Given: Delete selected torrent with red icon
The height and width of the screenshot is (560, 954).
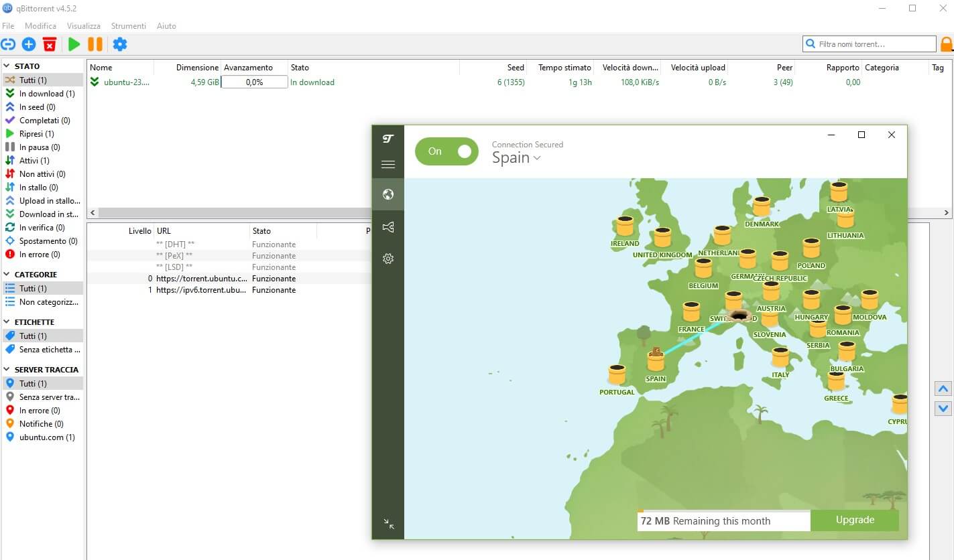Looking at the screenshot, I should (x=50, y=44).
